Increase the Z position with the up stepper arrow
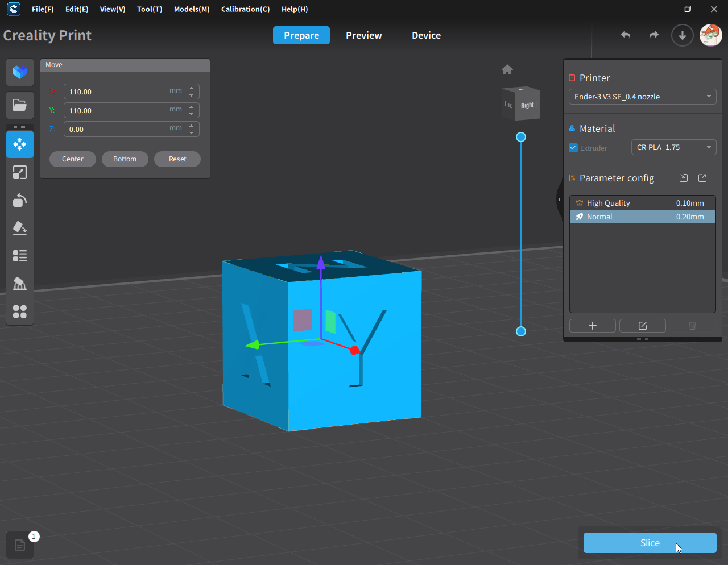Screen dimensions: 728x565 coord(192,126)
